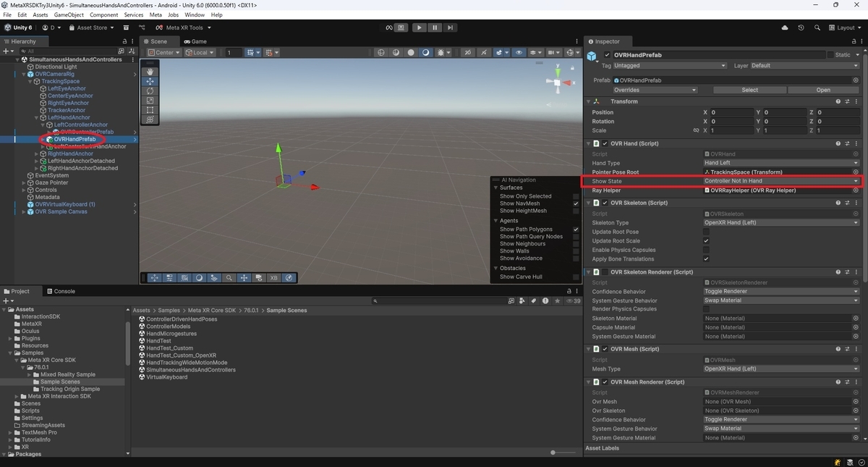Image resolution: width=868 pixels, height=467 pixels.
Task: Click the Play button
Action: pyautogui.click(x=420, y=28)
